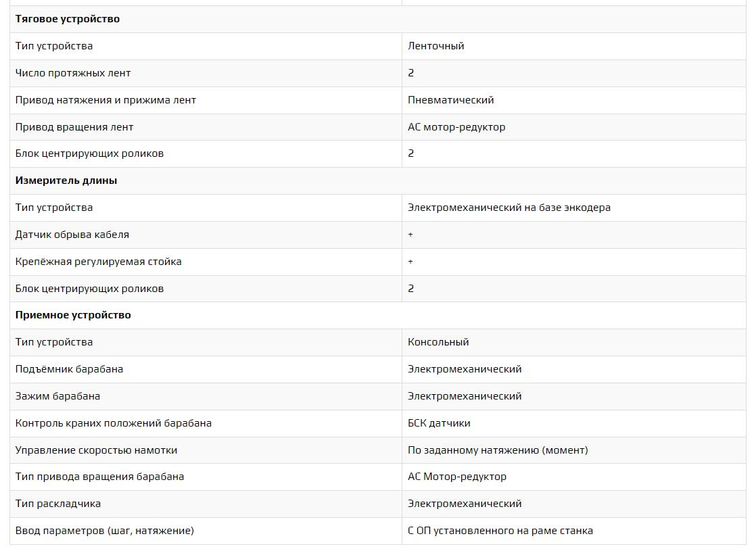
Task: Select the "Консольный" value cell
Action: (x=438, y=342)
